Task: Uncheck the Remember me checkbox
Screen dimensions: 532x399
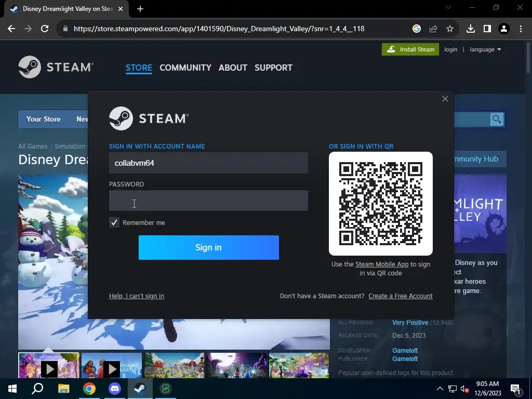Action: pos(114,222)
